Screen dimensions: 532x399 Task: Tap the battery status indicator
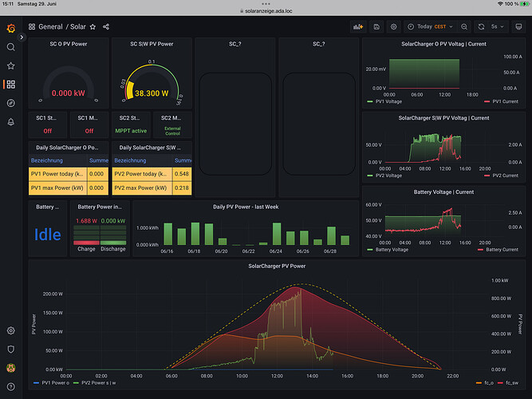tap(525, 4)
